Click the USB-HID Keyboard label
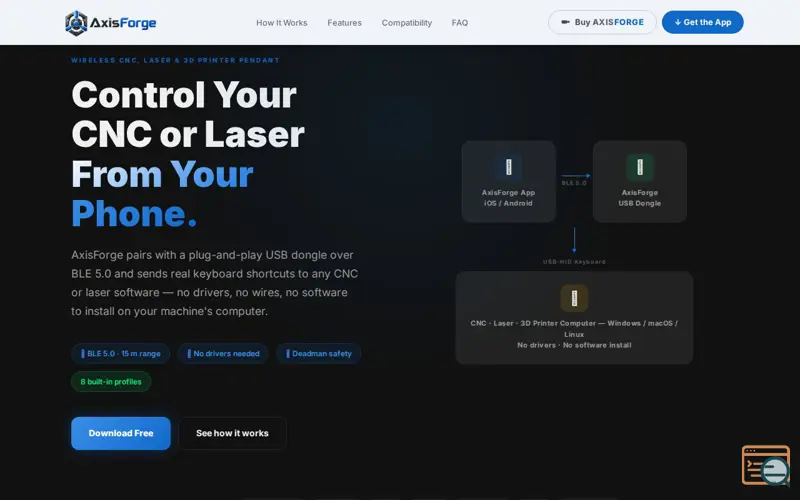This screenshot has width=800, height=500. tap(574, 262)
